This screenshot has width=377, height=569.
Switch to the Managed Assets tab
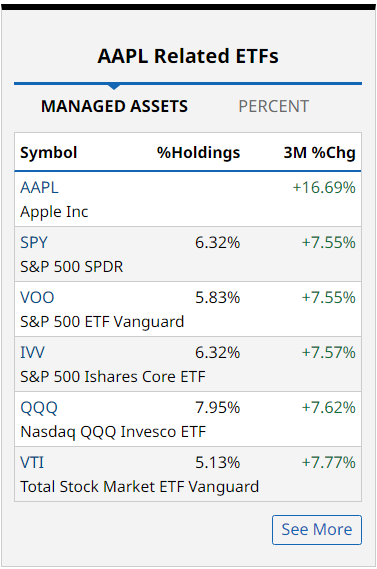pos(114,106)
